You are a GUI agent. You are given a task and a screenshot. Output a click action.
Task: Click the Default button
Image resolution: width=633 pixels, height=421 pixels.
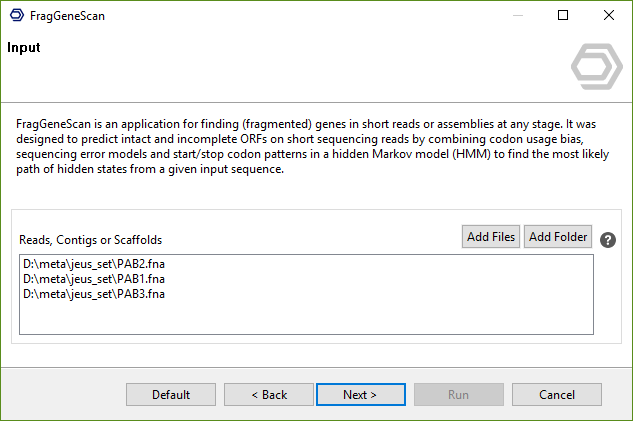click(x=171, y=394)
